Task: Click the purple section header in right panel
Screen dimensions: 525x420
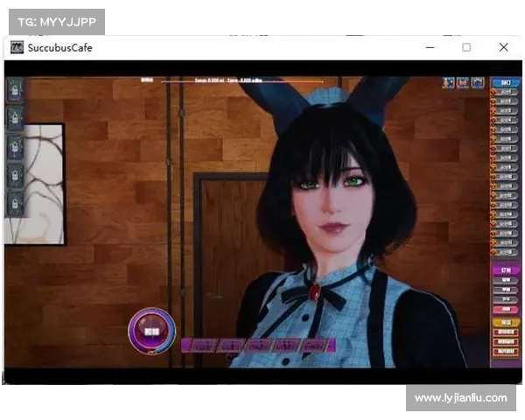Action: pyautogui.click(x=506, y=270)
